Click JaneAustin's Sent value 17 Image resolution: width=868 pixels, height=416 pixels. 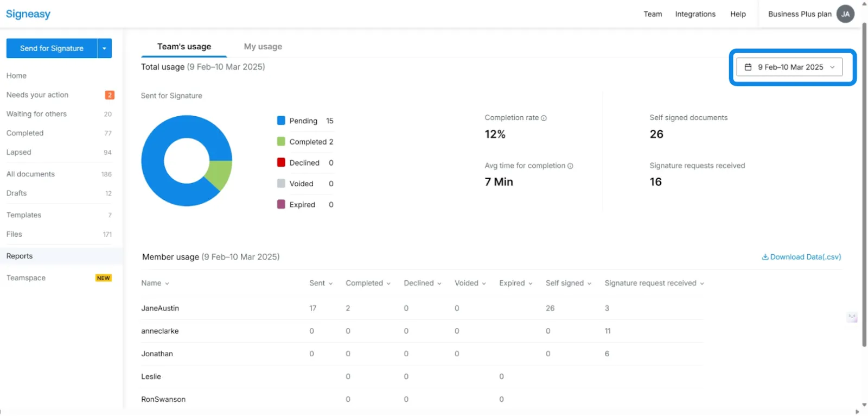click(x=313, y=308)
